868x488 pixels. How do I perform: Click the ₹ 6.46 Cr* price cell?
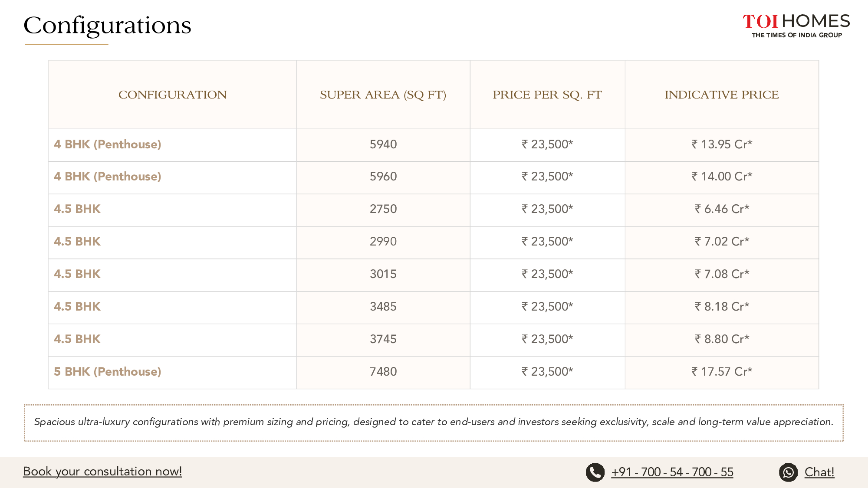721,209
